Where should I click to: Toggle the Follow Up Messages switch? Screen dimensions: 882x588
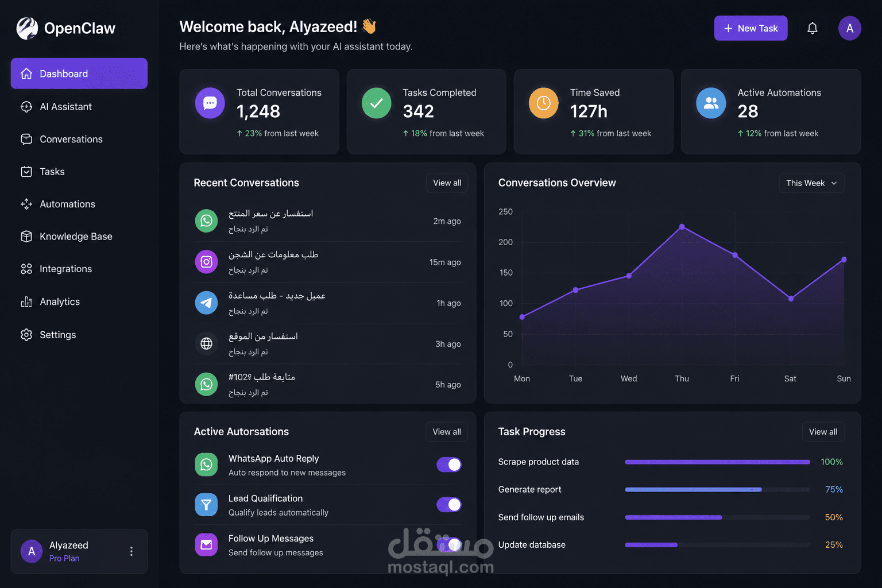pos(449,544)
